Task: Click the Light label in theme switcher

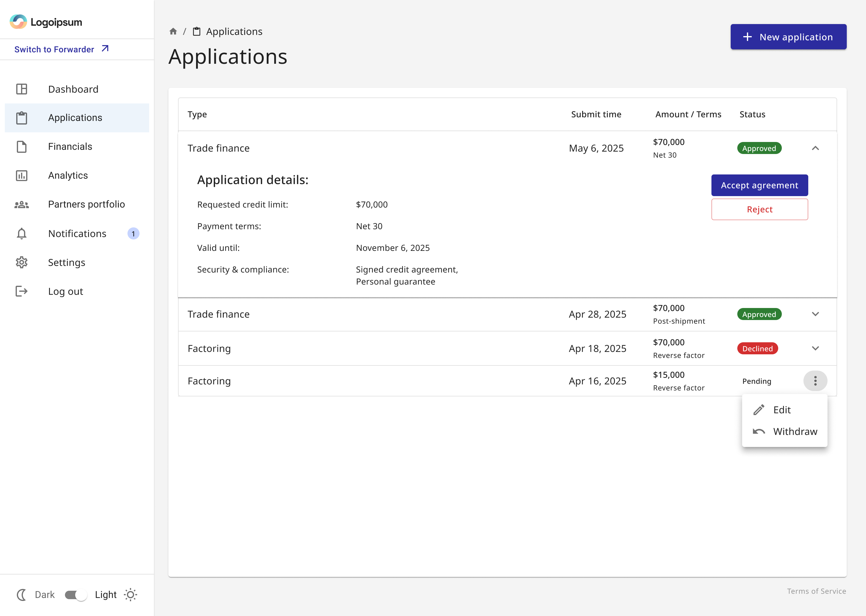Action: tap(106, 595)
